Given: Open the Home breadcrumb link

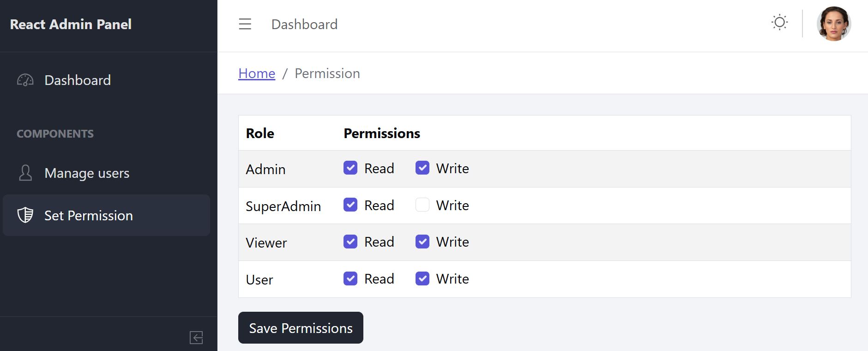Looking at the screenshot, I should coord(256,73).
